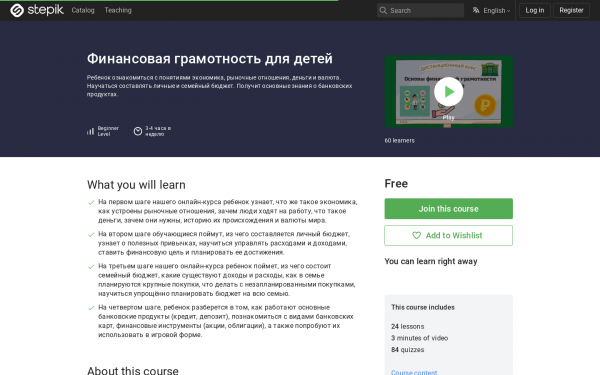Click the clock workload icon
The height and width of the screenshot is (375, 600).
138,131
